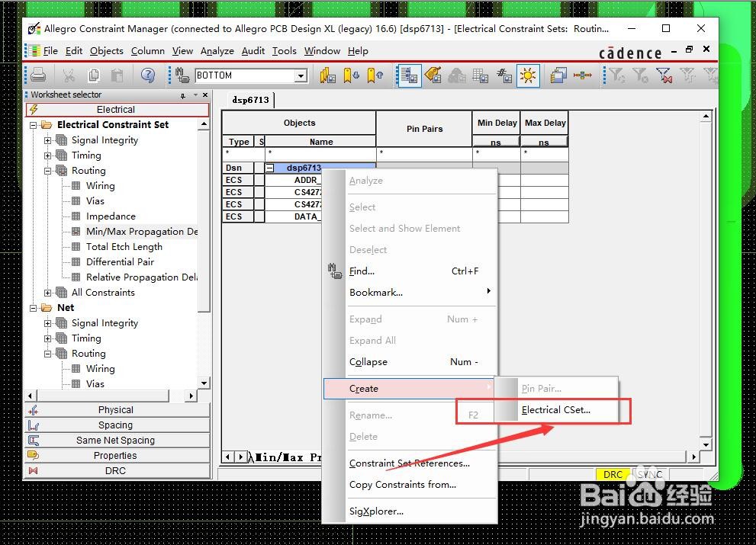
Task: Click the Find binoculars toolbar icon
Action: [182, 75]
